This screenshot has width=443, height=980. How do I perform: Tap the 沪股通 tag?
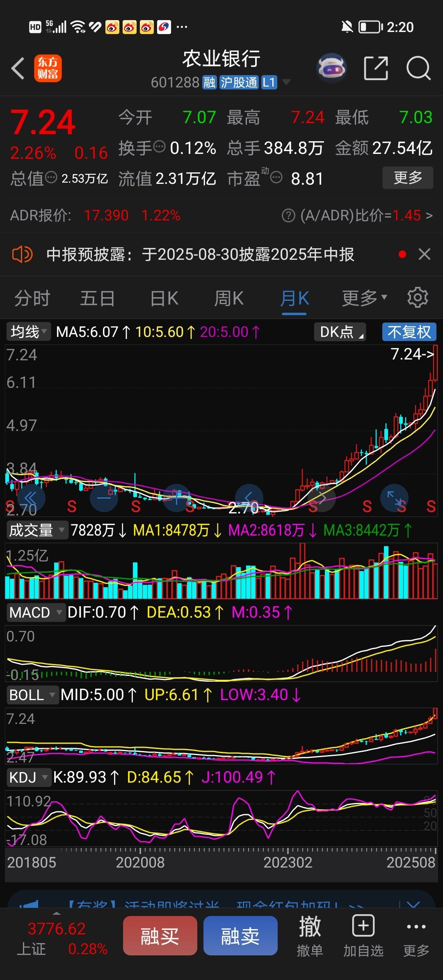239,82
